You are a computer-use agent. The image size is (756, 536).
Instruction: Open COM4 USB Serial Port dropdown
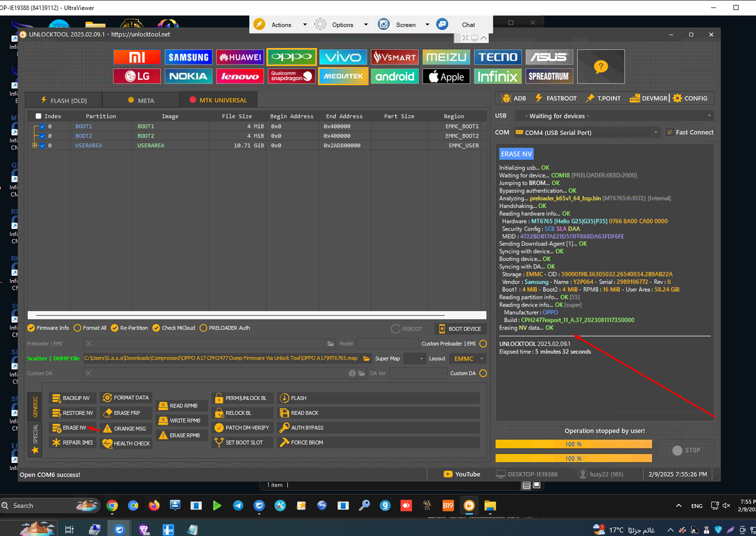(587, 132)
